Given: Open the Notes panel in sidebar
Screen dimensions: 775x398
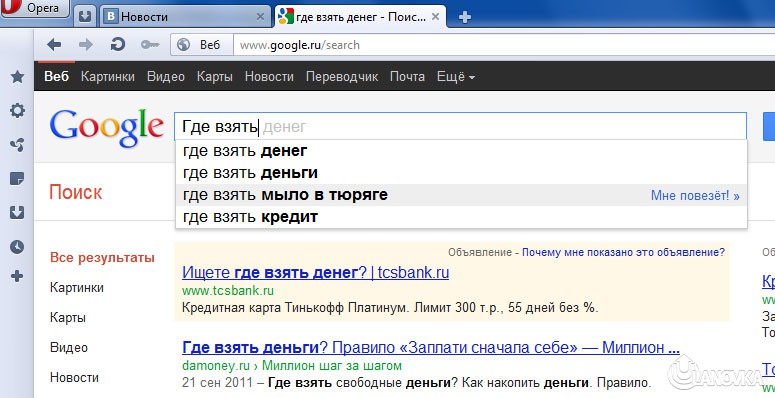Looking at the screenshot, I should pyautogui.click(x=17, y=178).
